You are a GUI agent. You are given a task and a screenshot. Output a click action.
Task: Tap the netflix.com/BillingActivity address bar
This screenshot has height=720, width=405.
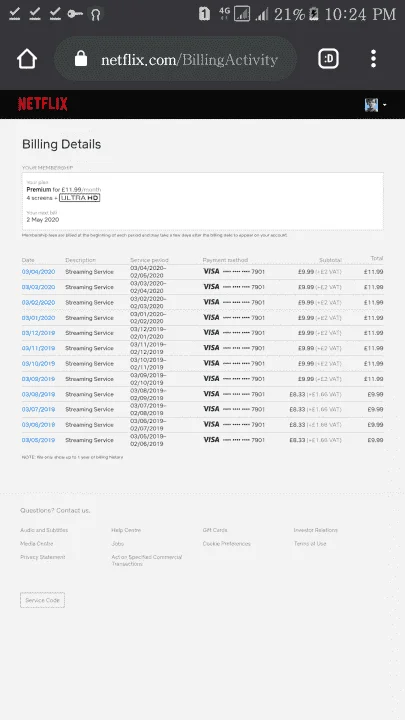[175, 59]
